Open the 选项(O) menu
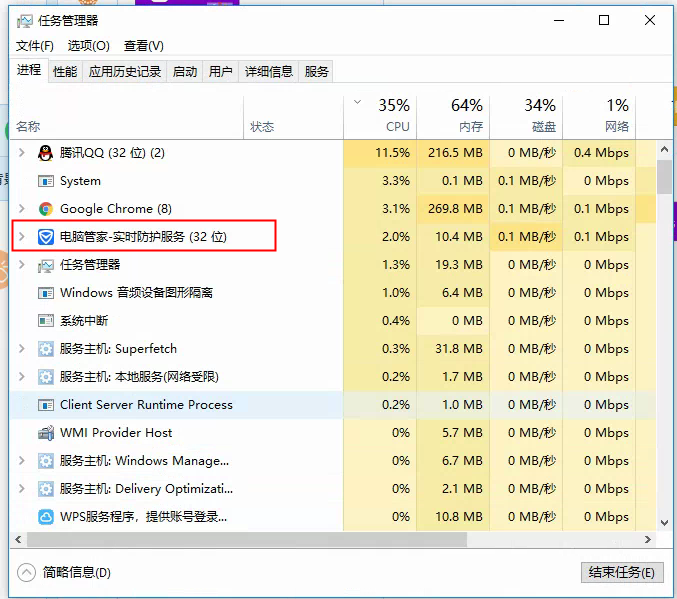677x599 pixels. coord(89,46)
